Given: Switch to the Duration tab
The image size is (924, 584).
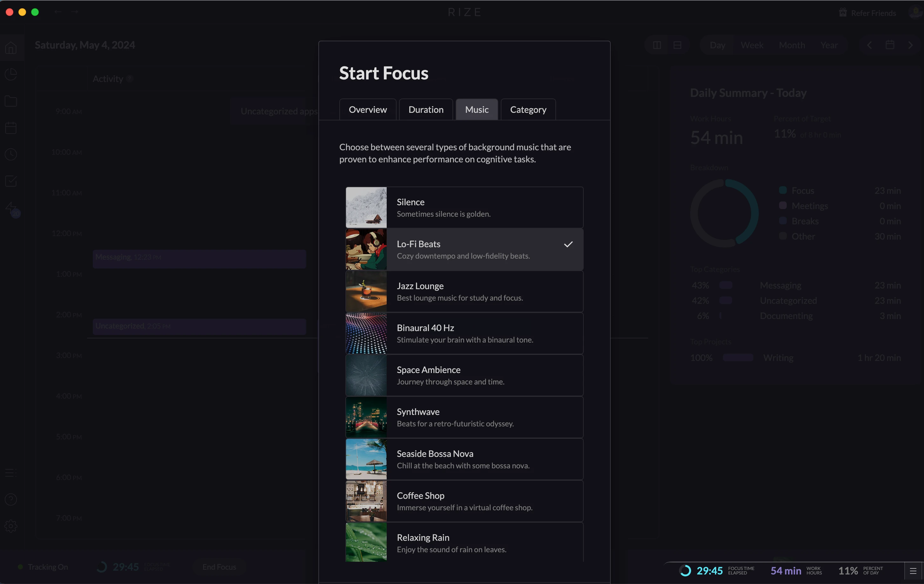Looking at the screenshot, I should click(x=425, y=110).
